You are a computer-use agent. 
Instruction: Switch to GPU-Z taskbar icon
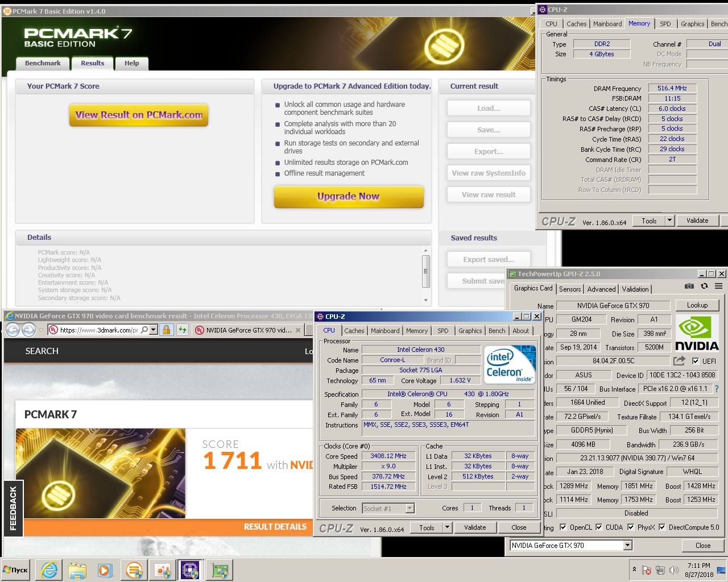click(220, 570)
